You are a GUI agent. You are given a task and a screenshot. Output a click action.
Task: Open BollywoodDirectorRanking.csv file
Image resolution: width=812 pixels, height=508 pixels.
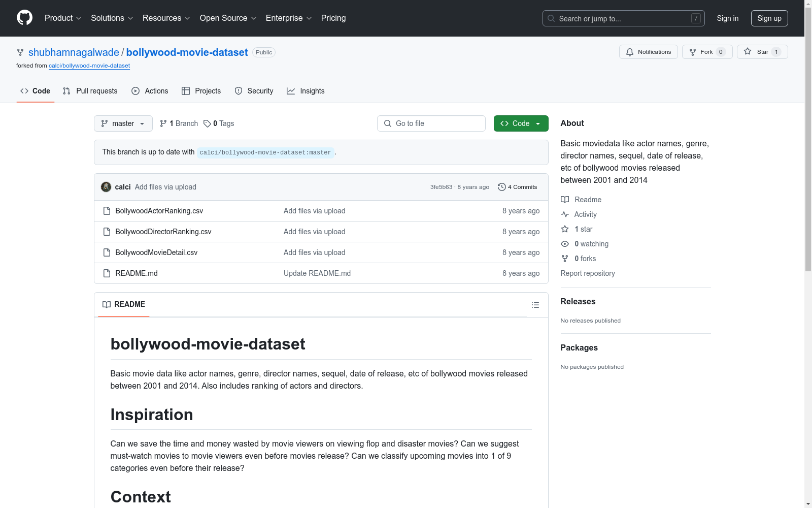click(x=163, y=232)
